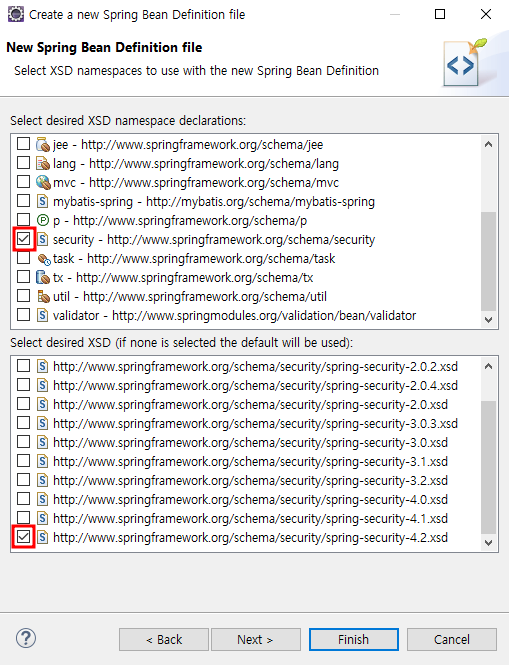Check the tx namespace checkbox
Viewport: 509px width, 665px height.
point(23,277)
